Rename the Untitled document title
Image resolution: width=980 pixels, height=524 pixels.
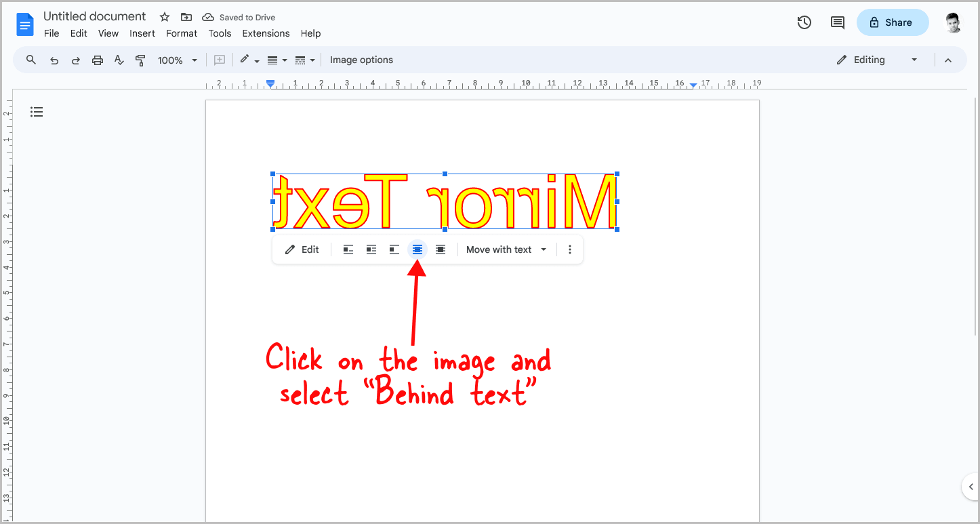click(x=94, y=16)
